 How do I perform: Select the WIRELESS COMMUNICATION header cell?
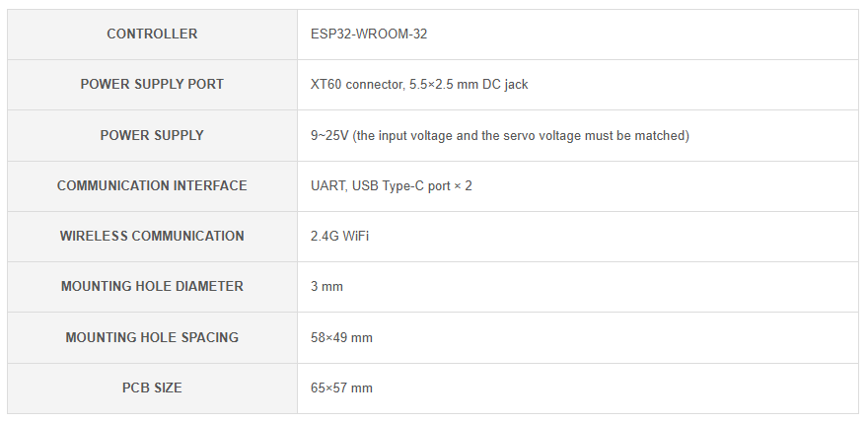[x=152, y=236]
